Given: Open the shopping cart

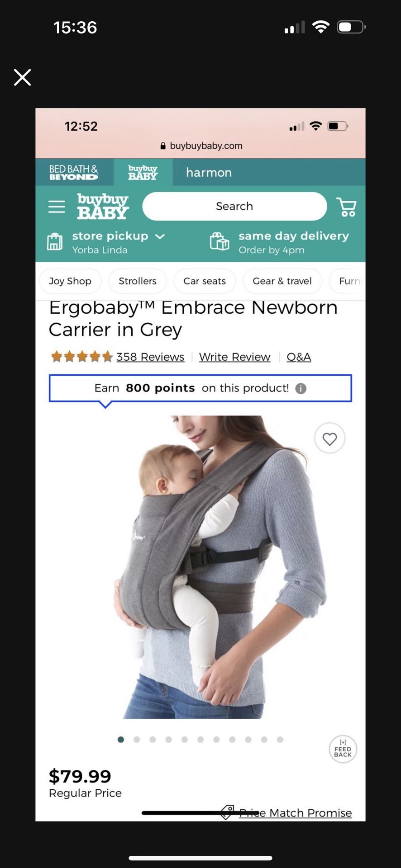Looking at the screenshot, I should point(347,207).
